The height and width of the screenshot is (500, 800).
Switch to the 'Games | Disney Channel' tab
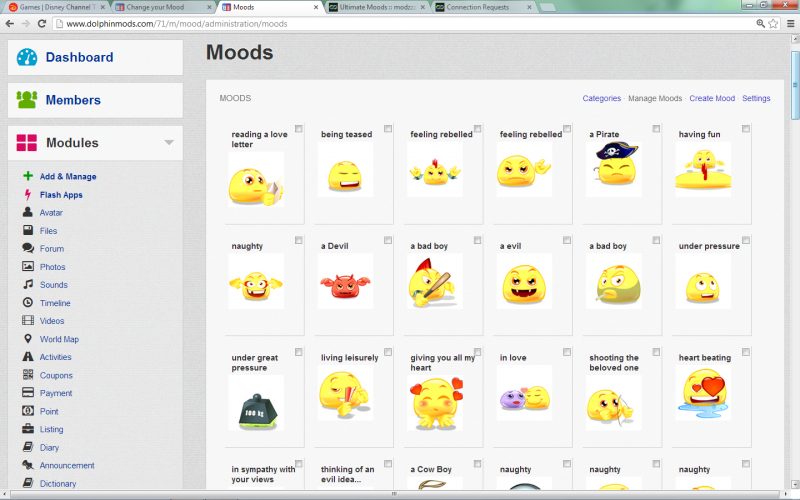pyautogui.click(x=57, y=7)
